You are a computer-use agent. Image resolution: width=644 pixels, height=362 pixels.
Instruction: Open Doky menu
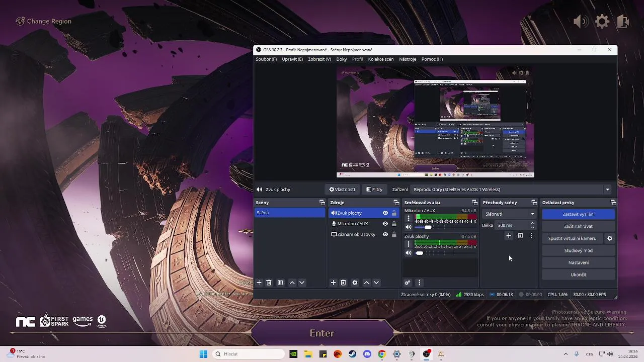(342, 59)
